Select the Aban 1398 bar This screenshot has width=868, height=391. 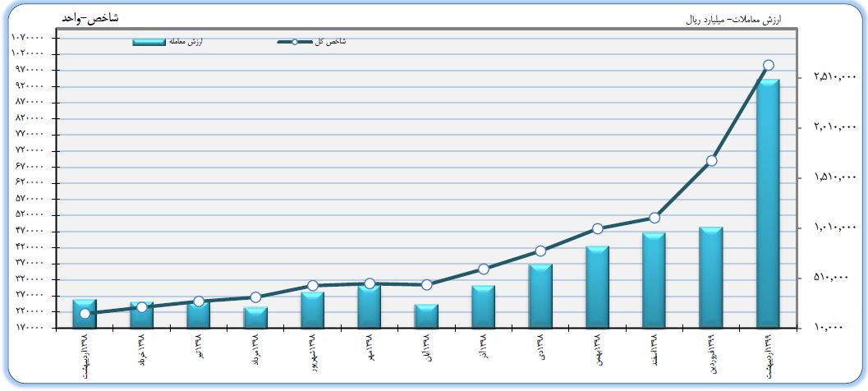(x=426, y=316)
